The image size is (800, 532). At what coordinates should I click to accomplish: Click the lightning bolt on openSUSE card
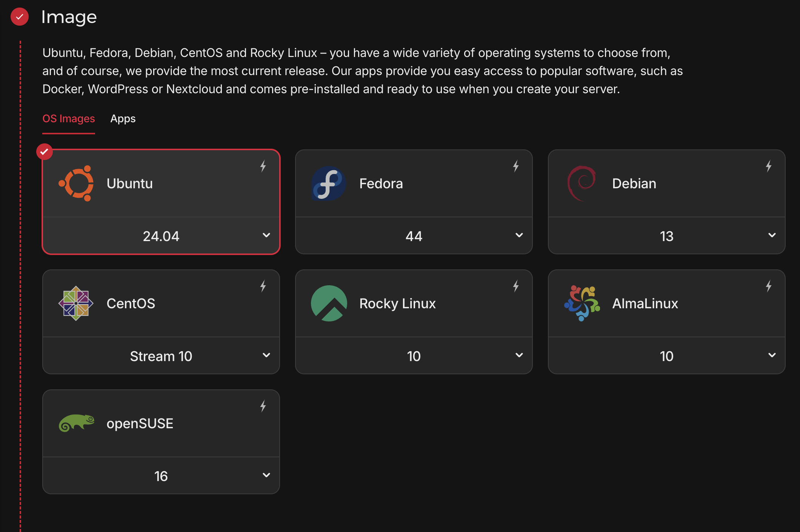[263, 406]
